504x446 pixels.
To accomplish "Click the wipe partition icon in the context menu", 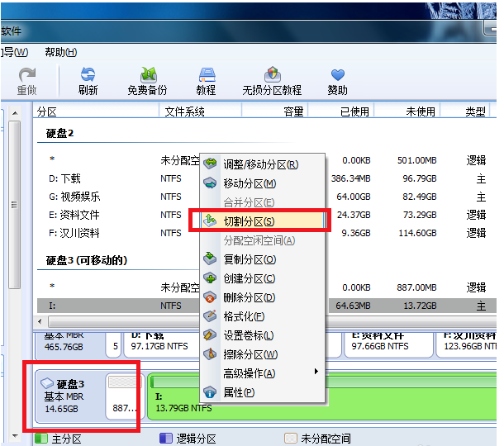I will tap(210, 353).
